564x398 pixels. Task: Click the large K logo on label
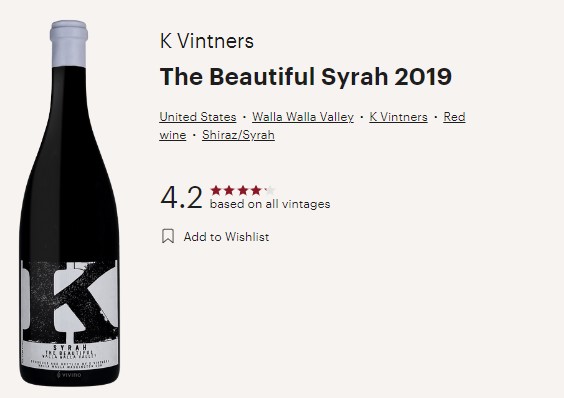pyautogui.click(x=69, y=302)
